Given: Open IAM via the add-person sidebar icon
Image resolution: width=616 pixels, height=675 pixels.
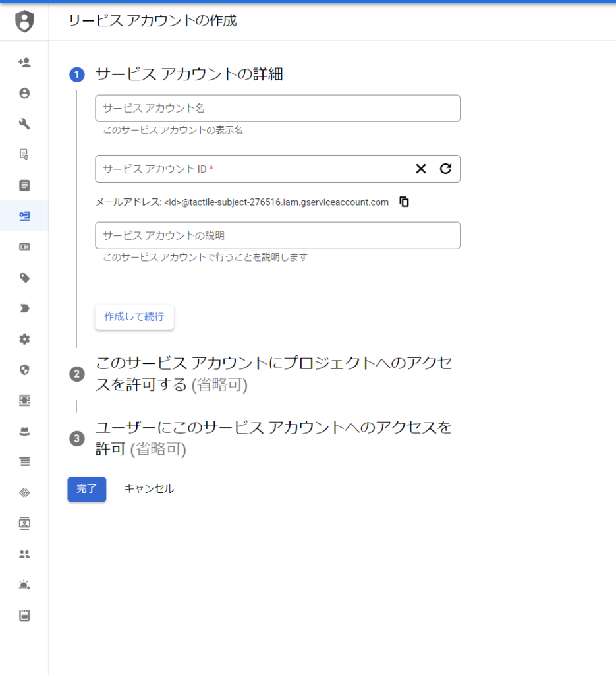Looking at the screenshot, I should [x=24, y=63].
